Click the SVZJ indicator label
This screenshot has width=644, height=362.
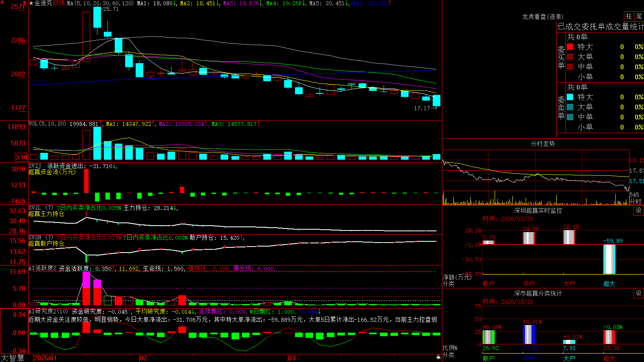(35, 166)
